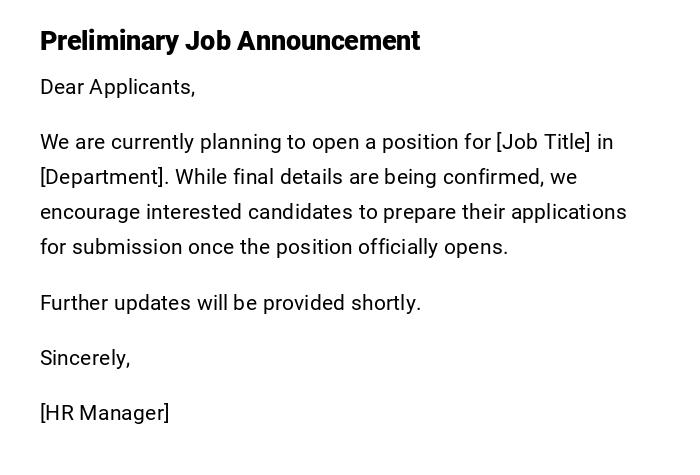Click the 'Dear Applicants,' greeting line
The width and height of the screenshot is (700, 475).
(117, 87)
